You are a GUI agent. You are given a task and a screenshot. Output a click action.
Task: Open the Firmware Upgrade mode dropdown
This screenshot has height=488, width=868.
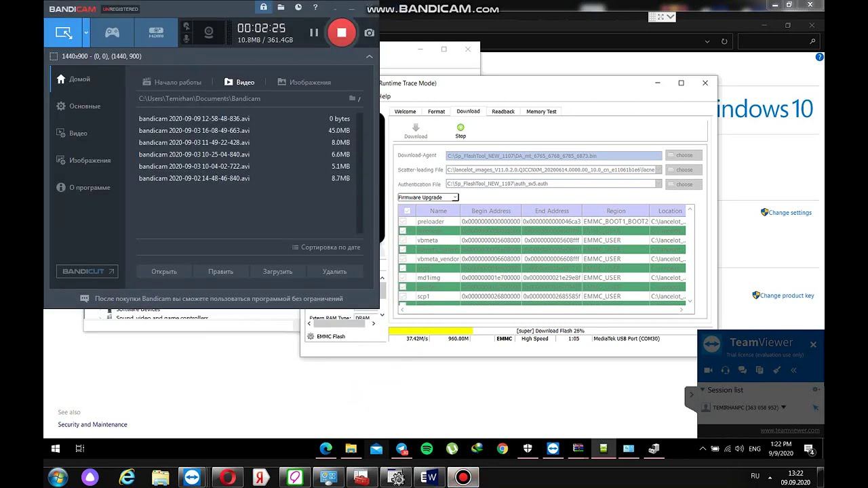(x=429, y=197)
